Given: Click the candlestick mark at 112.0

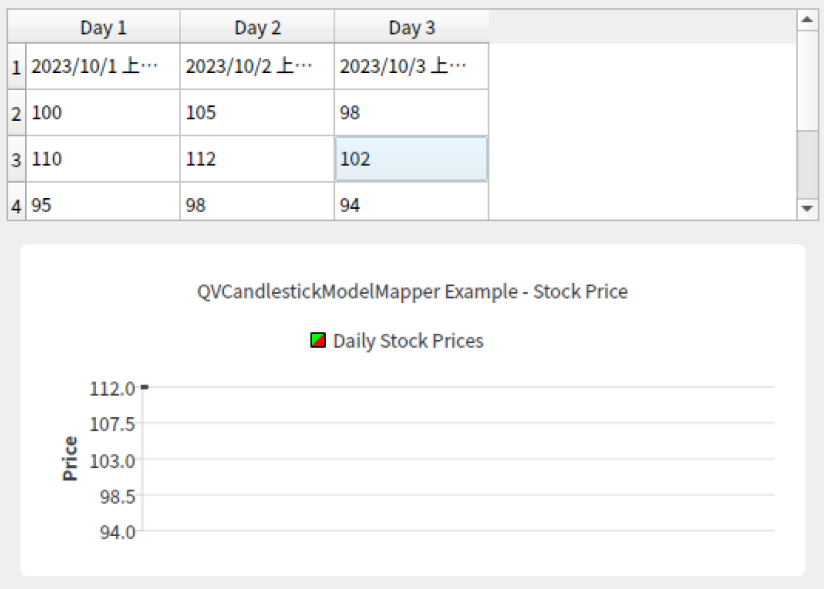Looking at the screenshot, I should (x=145, y=387).
